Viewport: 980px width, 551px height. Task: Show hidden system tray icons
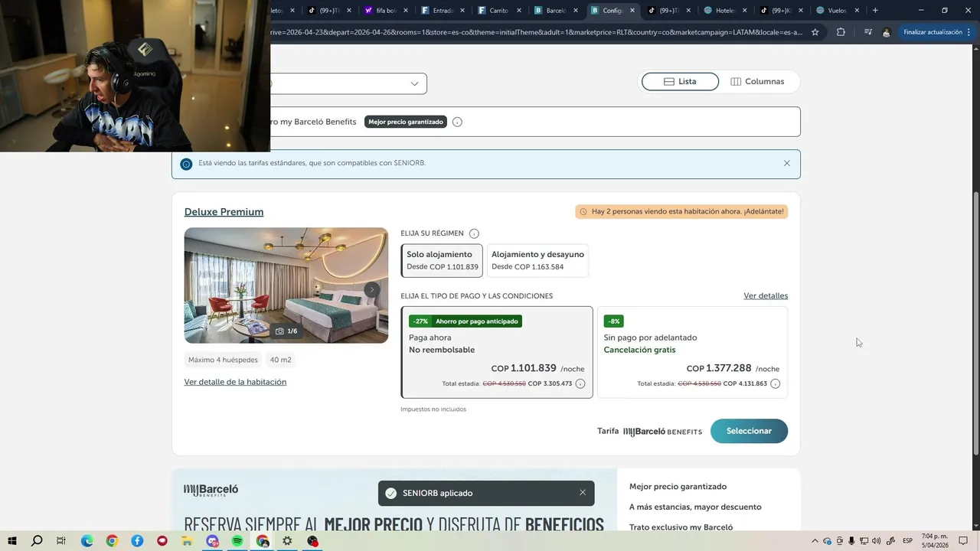pos(815,541)
